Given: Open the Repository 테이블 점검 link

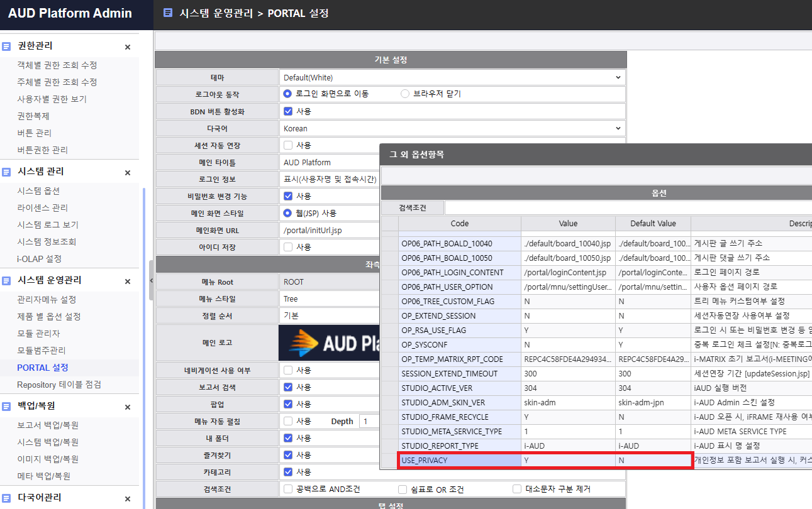Looking at the screenshot, I should point(59,385).
